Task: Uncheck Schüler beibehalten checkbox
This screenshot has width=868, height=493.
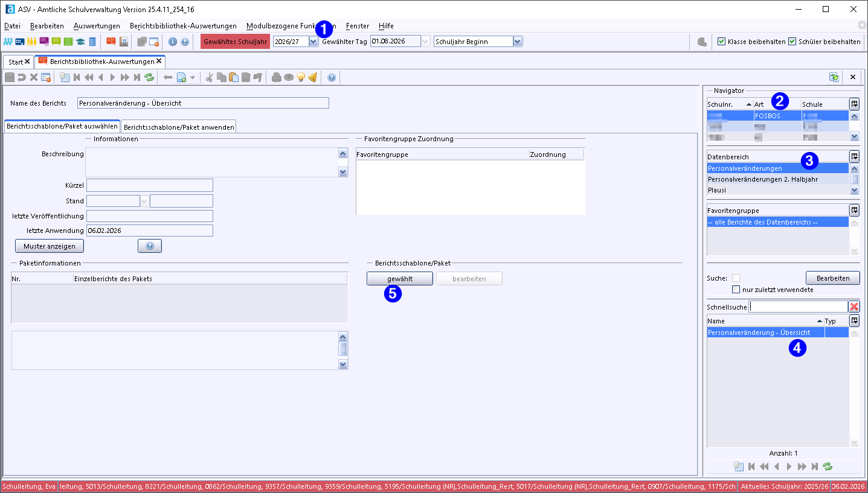Action: [x=792, y=42]
